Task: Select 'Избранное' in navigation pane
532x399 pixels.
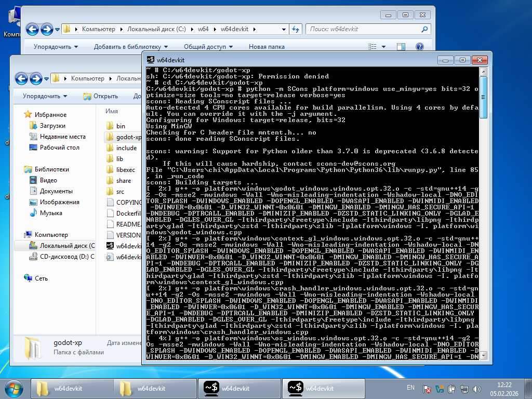Action: 50,115
